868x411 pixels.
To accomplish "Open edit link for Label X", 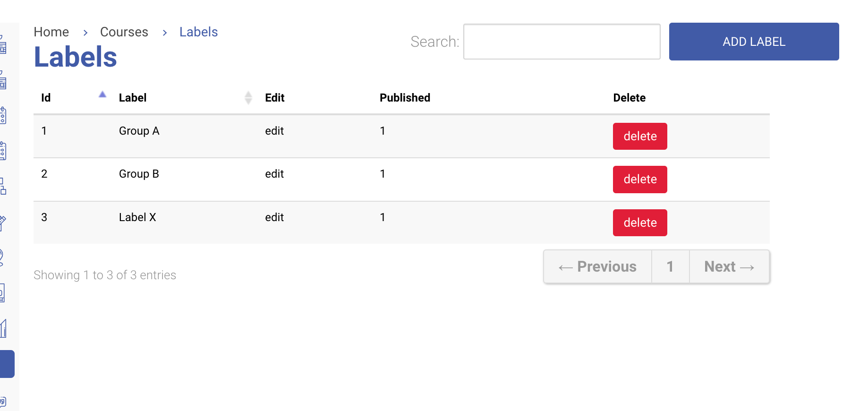I will [274, 217].
